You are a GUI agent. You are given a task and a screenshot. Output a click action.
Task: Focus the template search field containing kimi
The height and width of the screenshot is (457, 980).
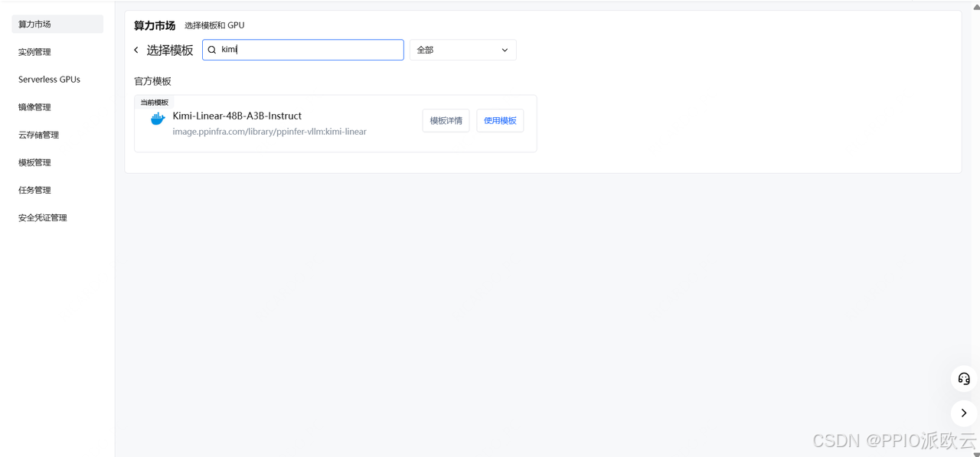303,50
